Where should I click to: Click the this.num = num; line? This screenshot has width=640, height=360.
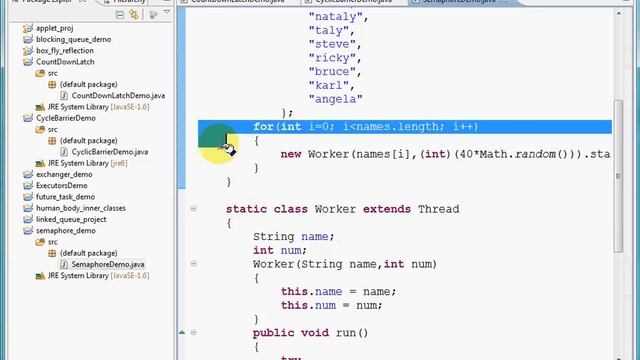331,305
